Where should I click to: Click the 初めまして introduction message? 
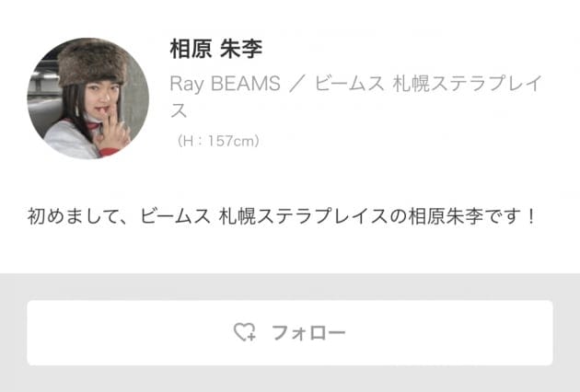pyautogui.click(x=281, y=216)
